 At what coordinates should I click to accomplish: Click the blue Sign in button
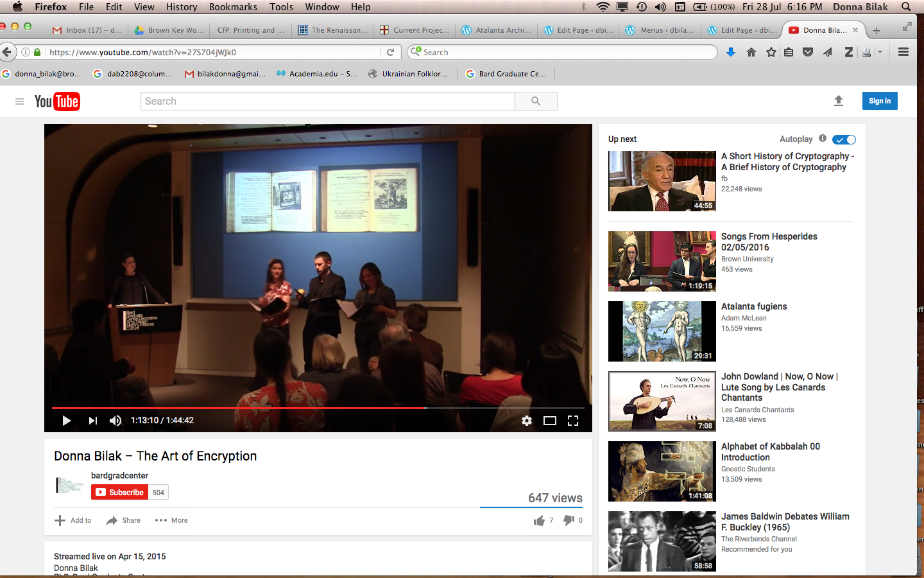coord(879,101)
